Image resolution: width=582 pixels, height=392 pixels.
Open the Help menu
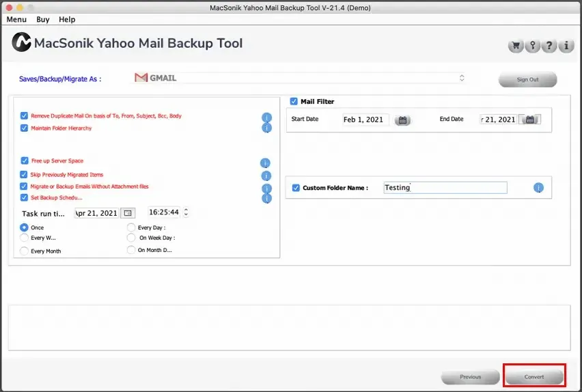pyautogui.click(x=67, y=19)
